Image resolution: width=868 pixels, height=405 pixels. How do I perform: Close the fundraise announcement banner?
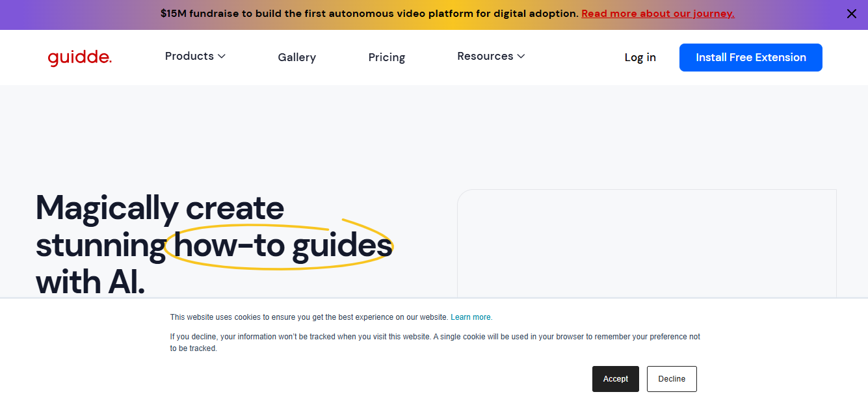(852, 14)
